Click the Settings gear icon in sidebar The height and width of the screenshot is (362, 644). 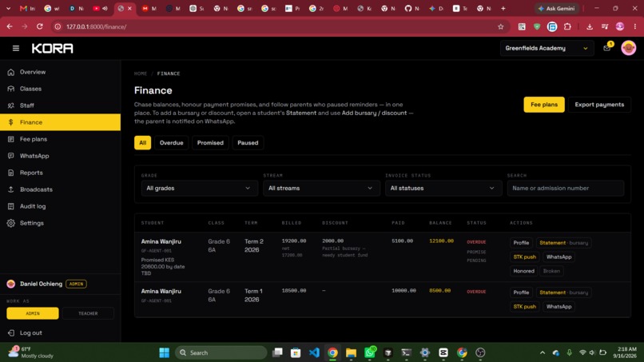coord(10,223)
